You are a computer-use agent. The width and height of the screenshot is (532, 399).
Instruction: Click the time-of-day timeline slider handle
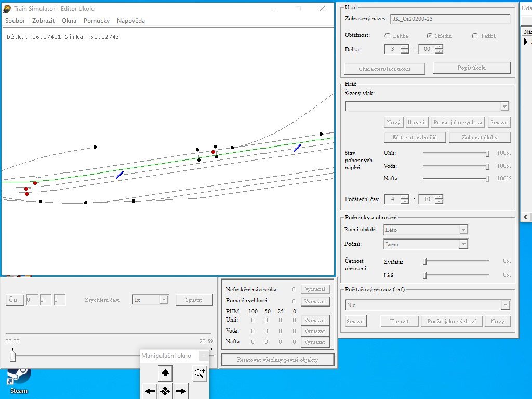click(x=13, y=356)
